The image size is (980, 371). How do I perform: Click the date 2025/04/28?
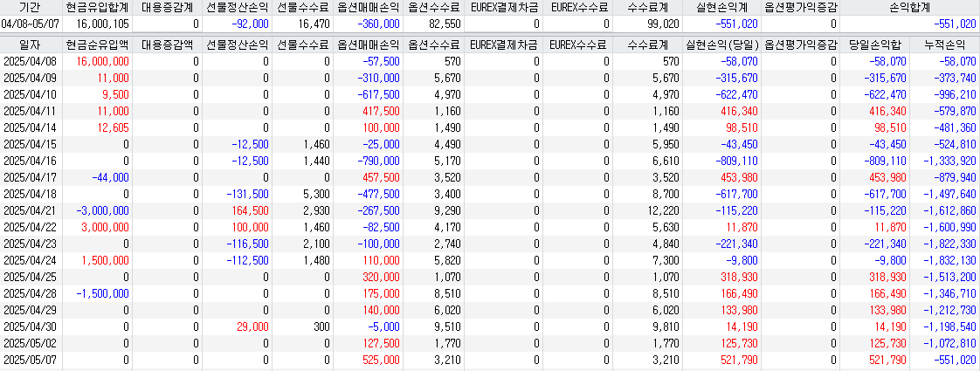pos(30,293)
